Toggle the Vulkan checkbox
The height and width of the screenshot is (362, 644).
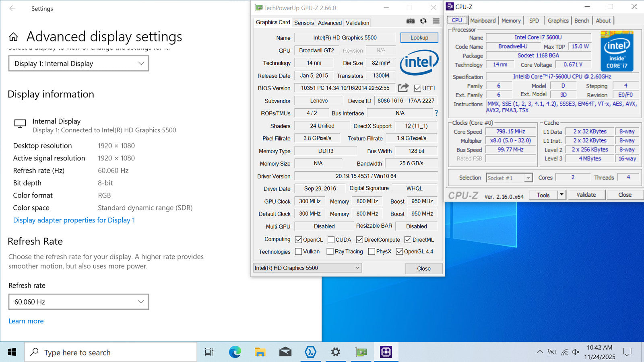coord(298,251)
